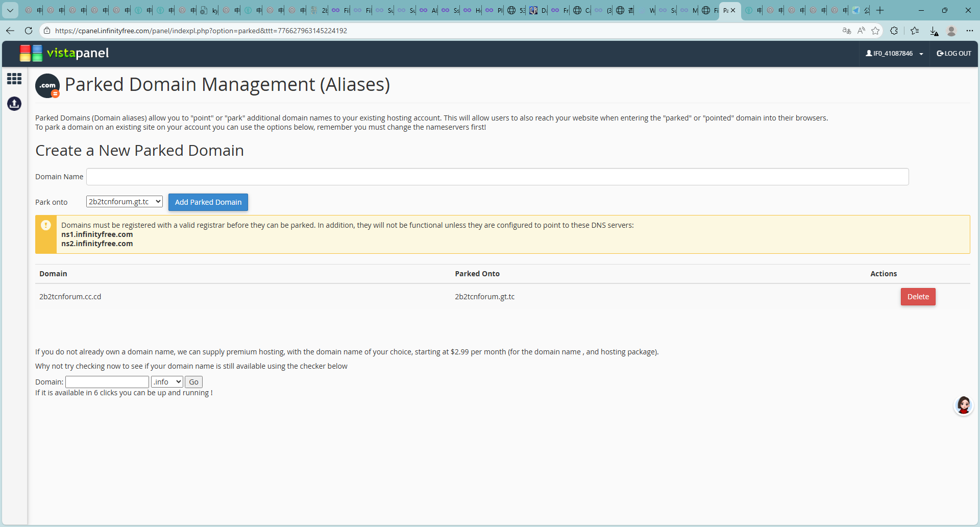Open the tab search chevron
Image resolution: width=980 pixels, height=527 pixels.
click(x=10, y=10)
